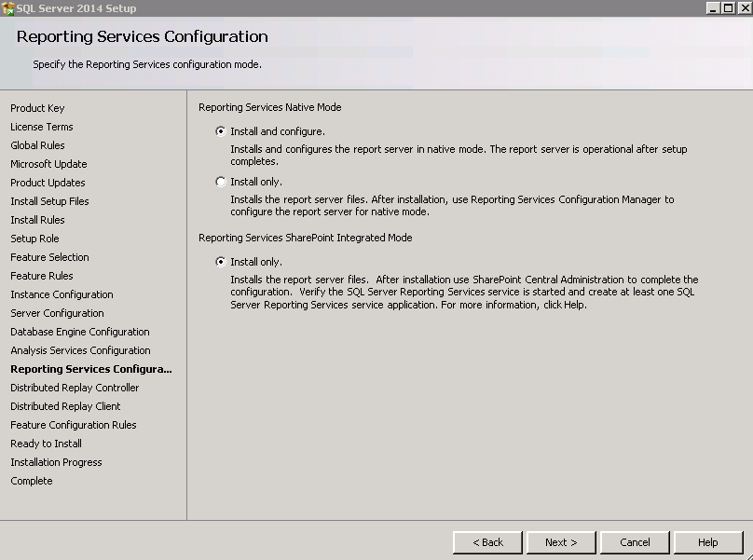Click the 'Reporting Services SharePoint Integrated Mode' heading

[x=306, y=238]
